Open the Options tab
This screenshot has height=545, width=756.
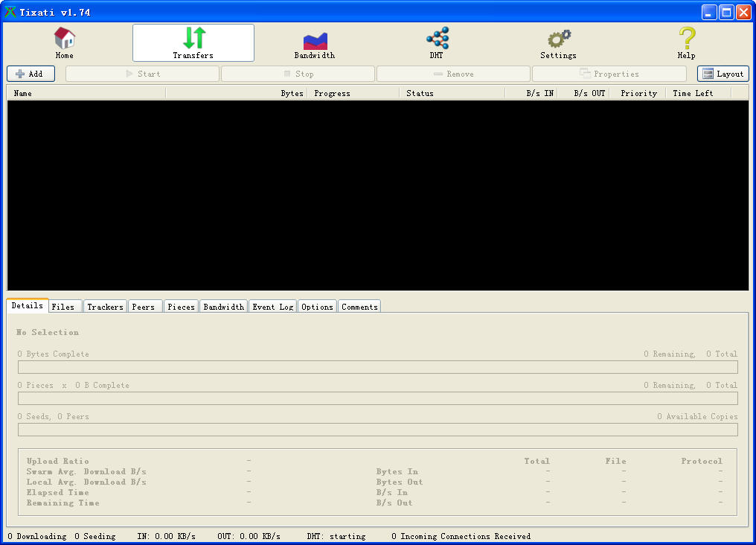(317, 307)
